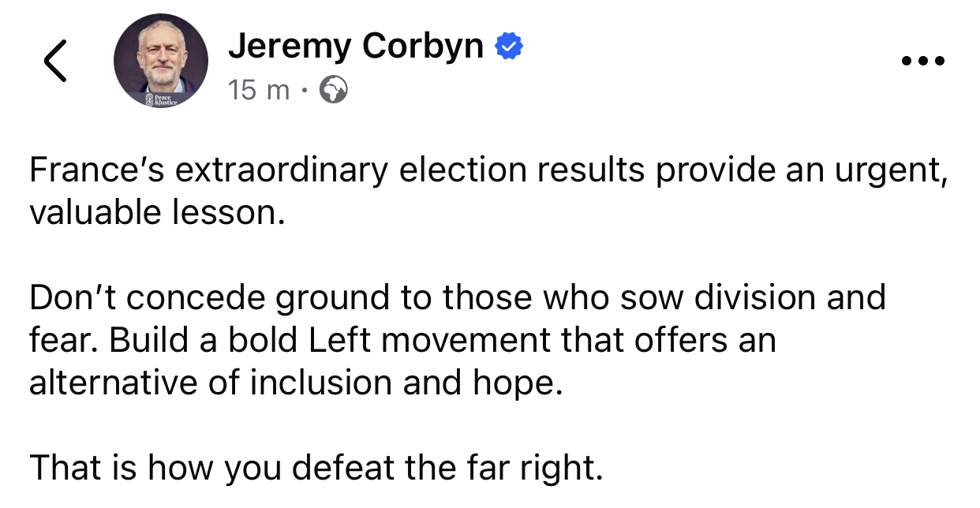Click the "valuable lesson." text line

156,213
